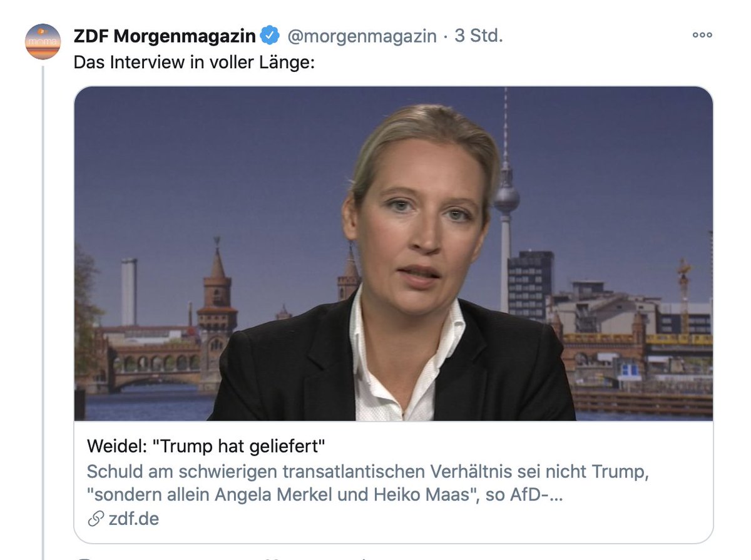Image resolution: width=751 pixels, height=560 pixels.
Task: Open the tweet's '3 Std.' timestamp
Action: [479, 36]
